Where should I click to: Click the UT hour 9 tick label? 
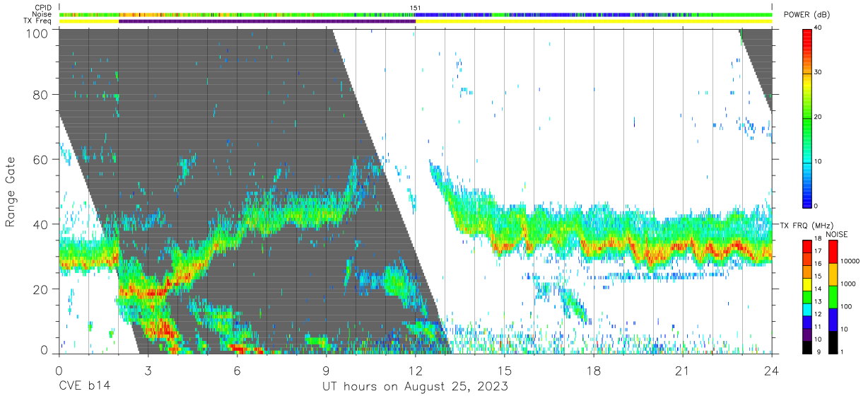click(326, 370)
